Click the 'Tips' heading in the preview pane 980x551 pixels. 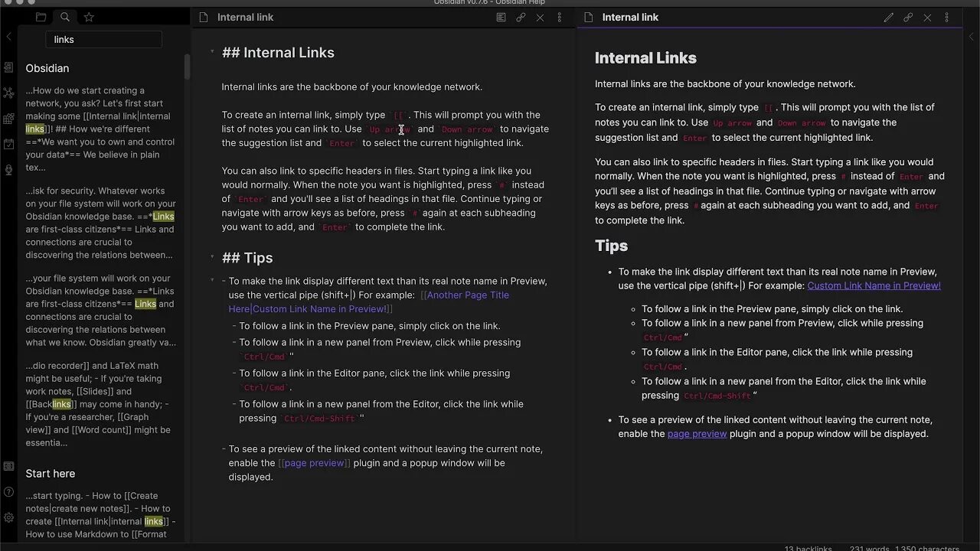611,246
